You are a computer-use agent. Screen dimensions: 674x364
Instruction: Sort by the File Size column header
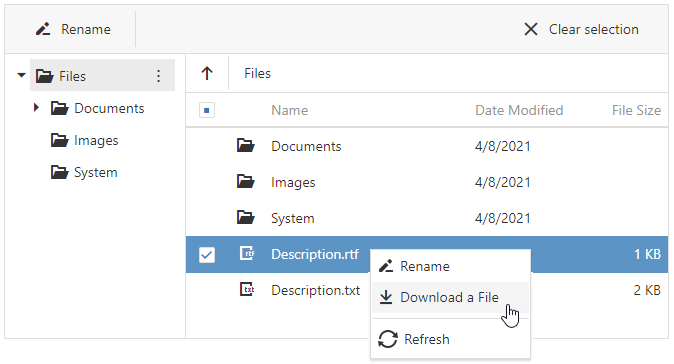pos(636,110)
